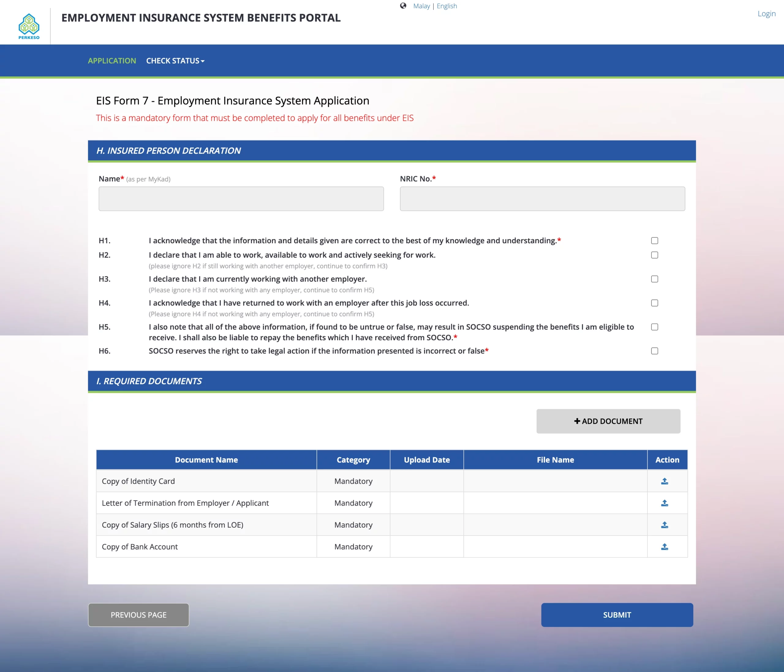Upload file for Copy of Identity Card
Image resolution: width=784 pixels, height=672 pixels.
coord(665,481)
